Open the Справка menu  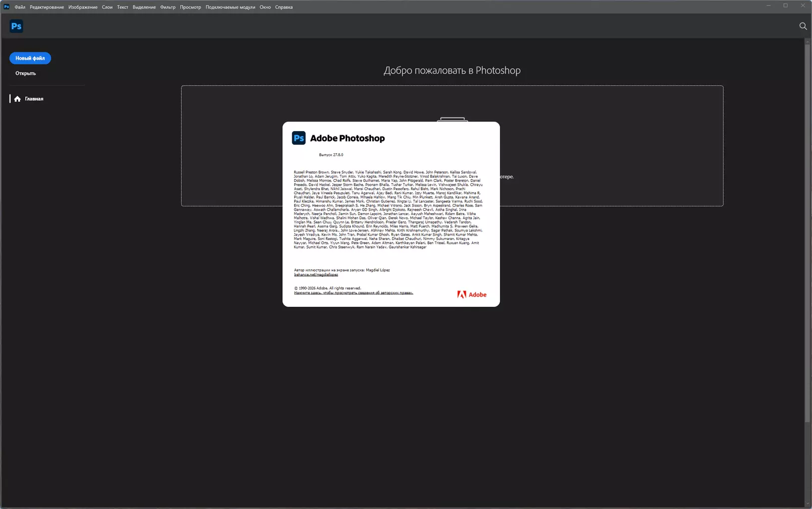(x=284, y=7)
